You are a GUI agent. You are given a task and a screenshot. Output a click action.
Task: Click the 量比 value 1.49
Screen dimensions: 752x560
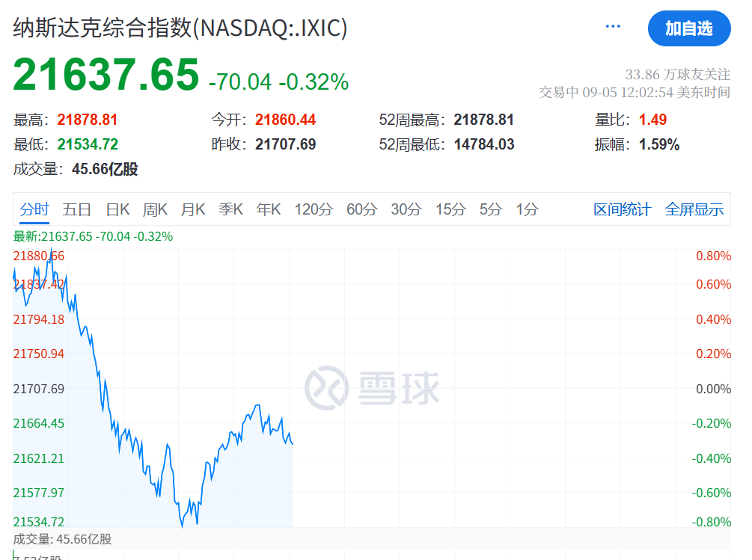point(652,120)
